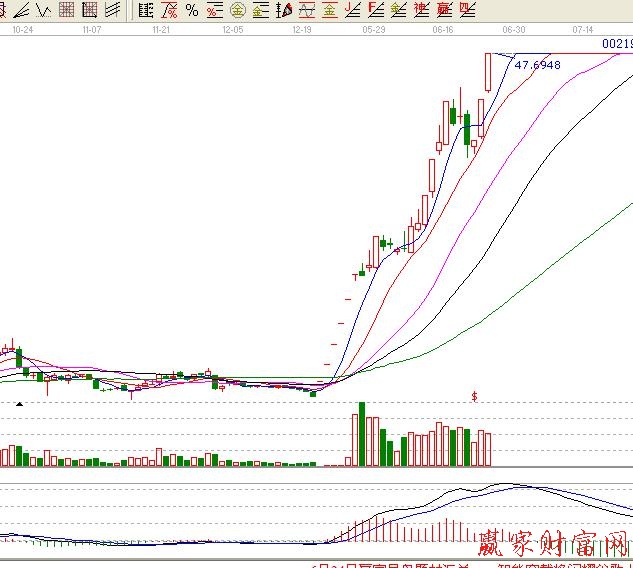Click the 赢家财富网 watermark text
The width and height of the screenshot is (633, 568).
(554, 545)
